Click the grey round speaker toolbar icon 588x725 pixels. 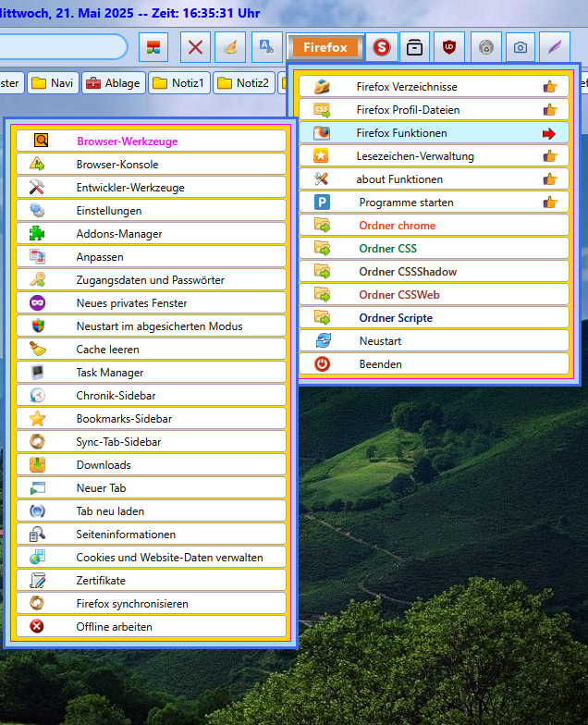tap(486, 47)
